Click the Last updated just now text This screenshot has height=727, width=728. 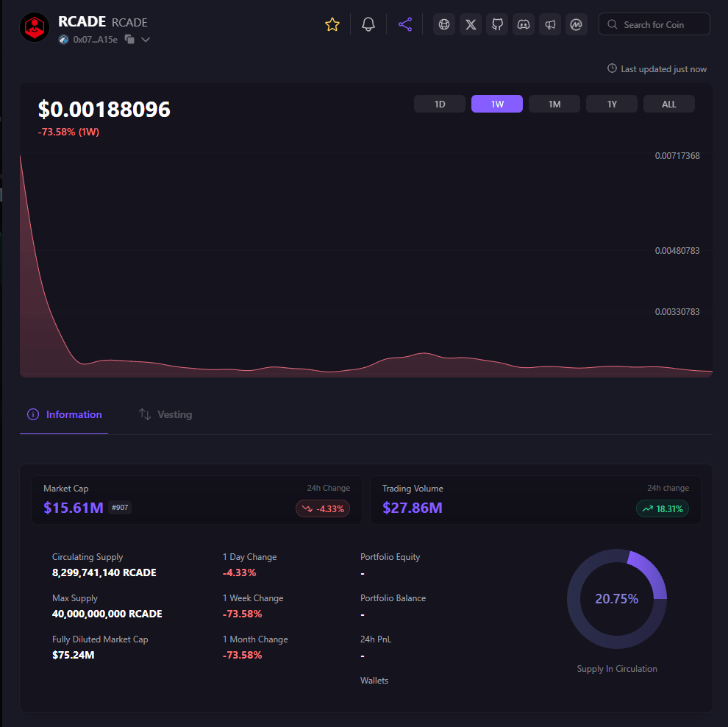click(664, 69)
